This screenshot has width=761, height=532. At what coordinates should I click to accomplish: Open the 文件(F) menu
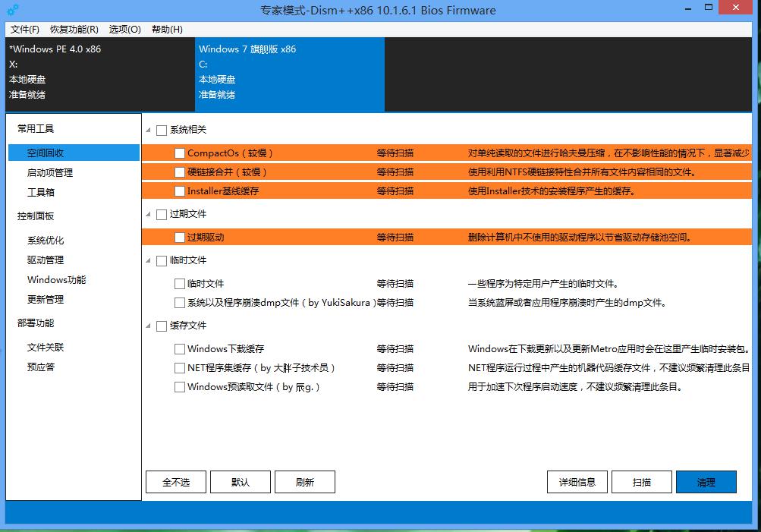[26, 28]
